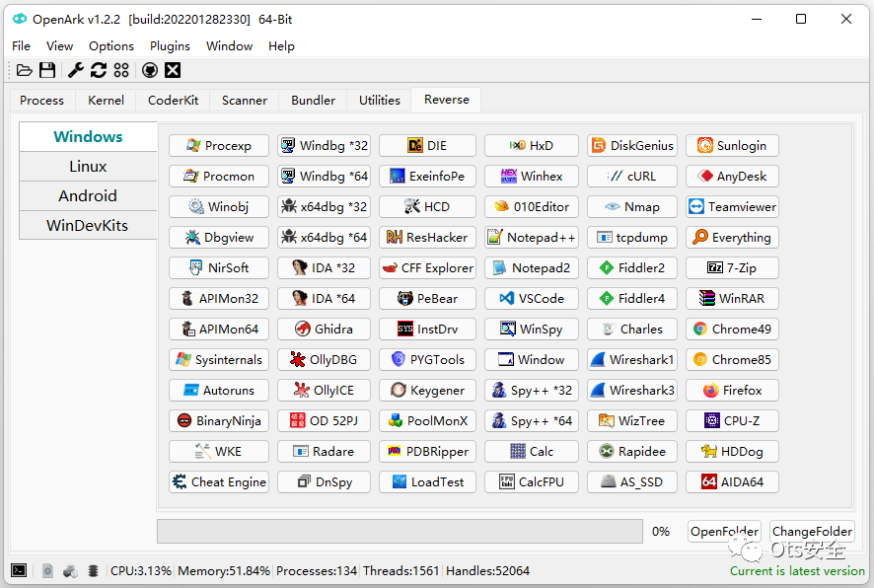Click the 'Current is latest version' text
The image size is (874, 588).
pos(798,570)
